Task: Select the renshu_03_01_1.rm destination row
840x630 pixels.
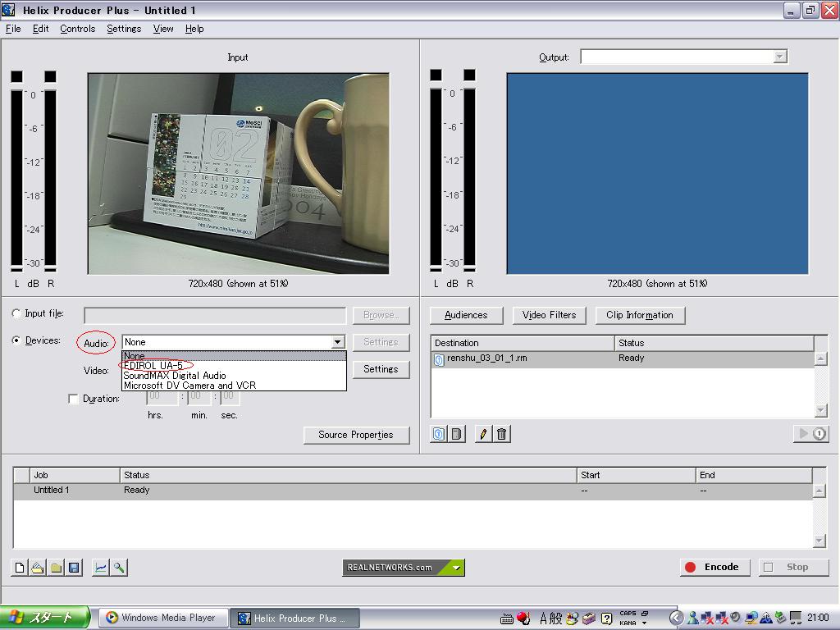Action: [x=622, y=358]
